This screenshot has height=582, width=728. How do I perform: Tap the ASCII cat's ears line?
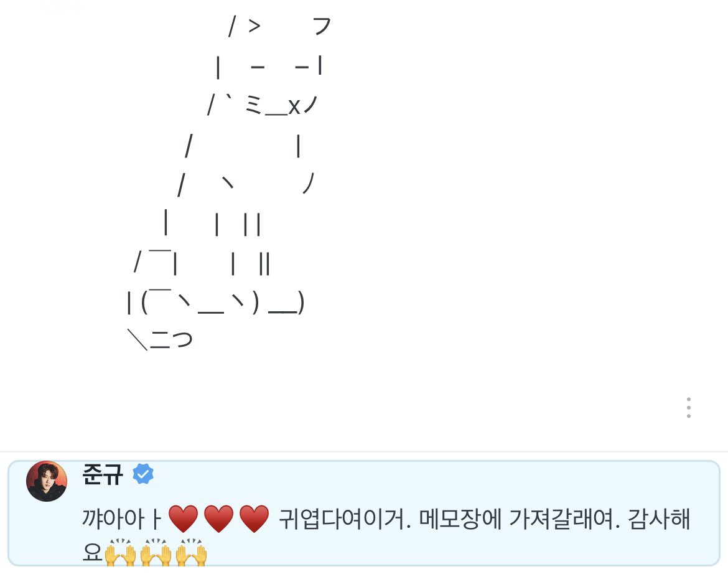(x=279, y=27)
